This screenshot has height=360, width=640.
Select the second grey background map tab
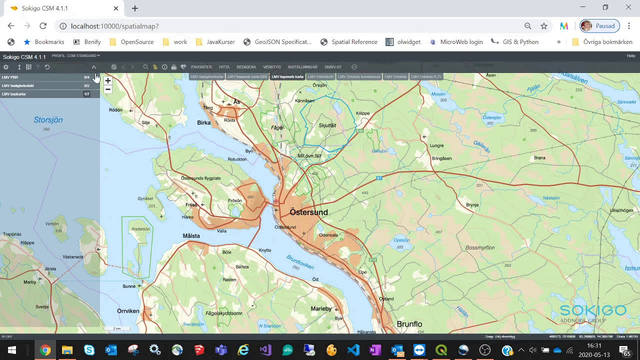click(x=247, y=77)
